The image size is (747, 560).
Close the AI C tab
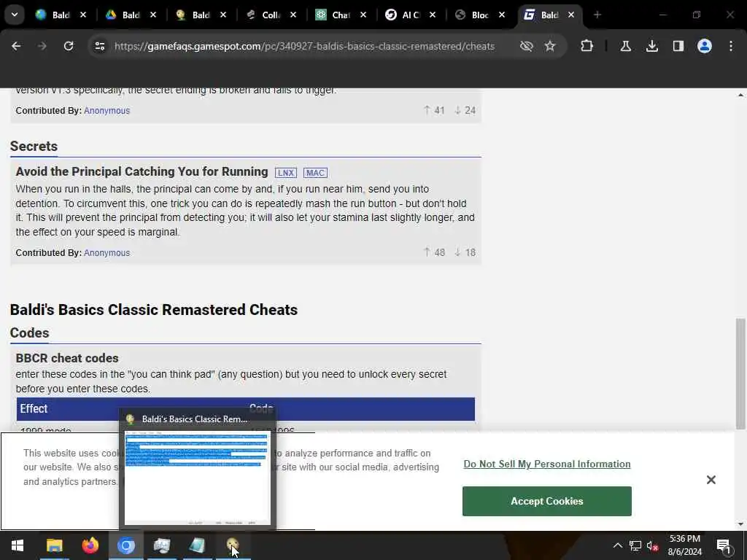tap(432, 15)
